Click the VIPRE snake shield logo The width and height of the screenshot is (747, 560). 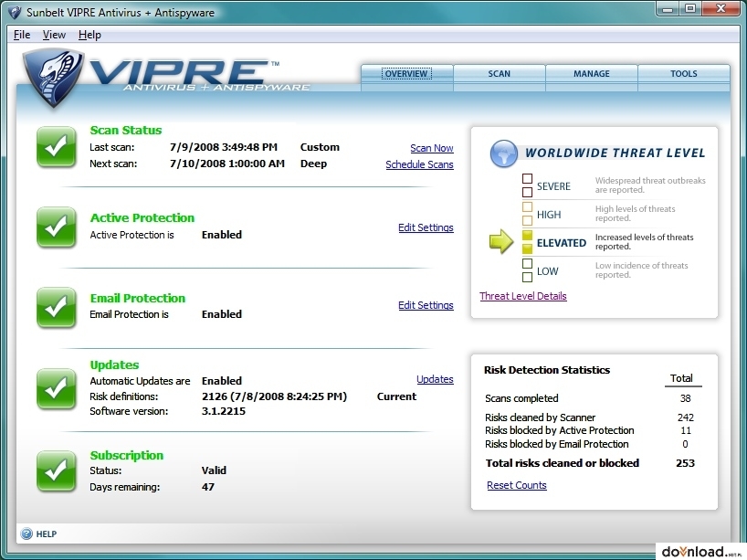53,78
